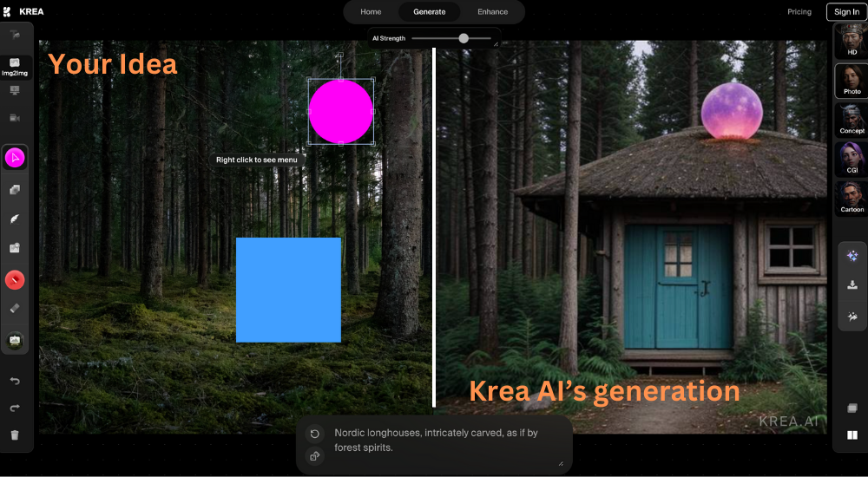
Task: Select the feather pen drawing tool
Action: (x=15, y=219)
